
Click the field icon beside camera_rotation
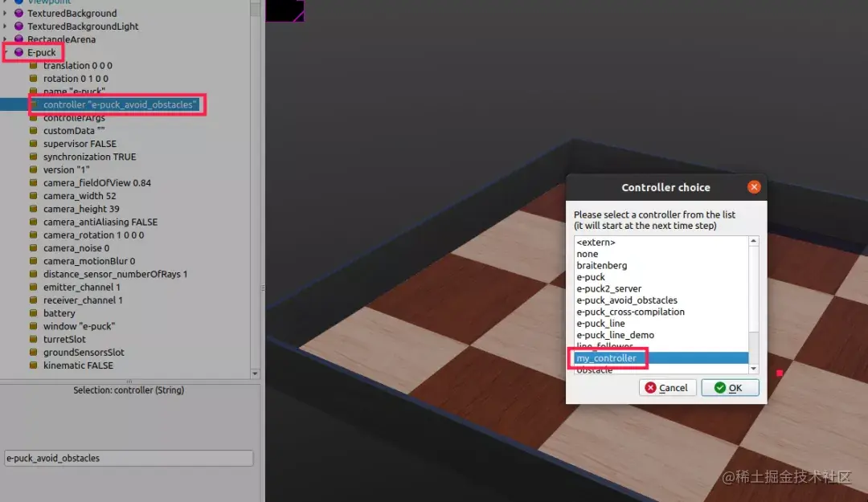33,235
